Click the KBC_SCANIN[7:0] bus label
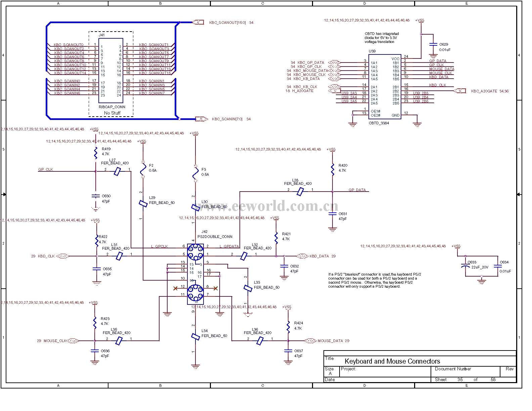 (x=227, y=119)
